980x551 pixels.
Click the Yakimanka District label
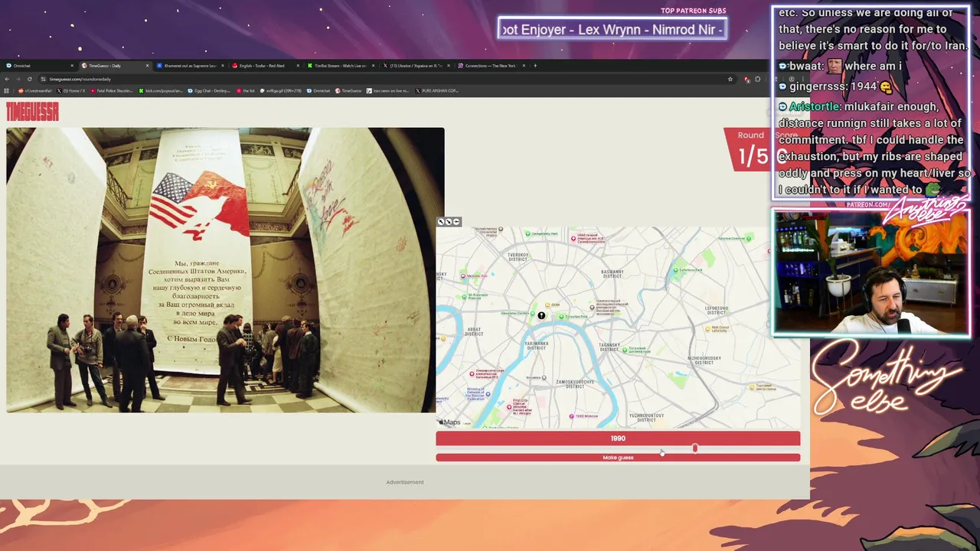(536, 345)
